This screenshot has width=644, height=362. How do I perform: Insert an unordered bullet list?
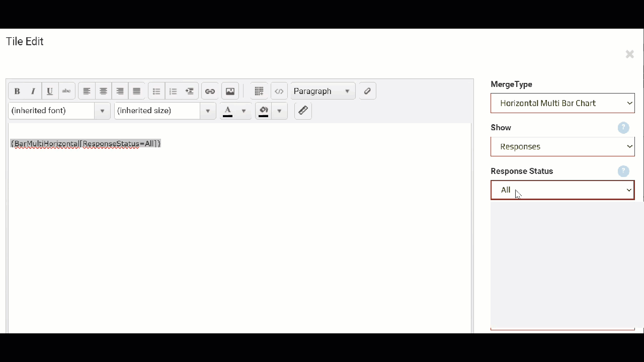point(156,91)
